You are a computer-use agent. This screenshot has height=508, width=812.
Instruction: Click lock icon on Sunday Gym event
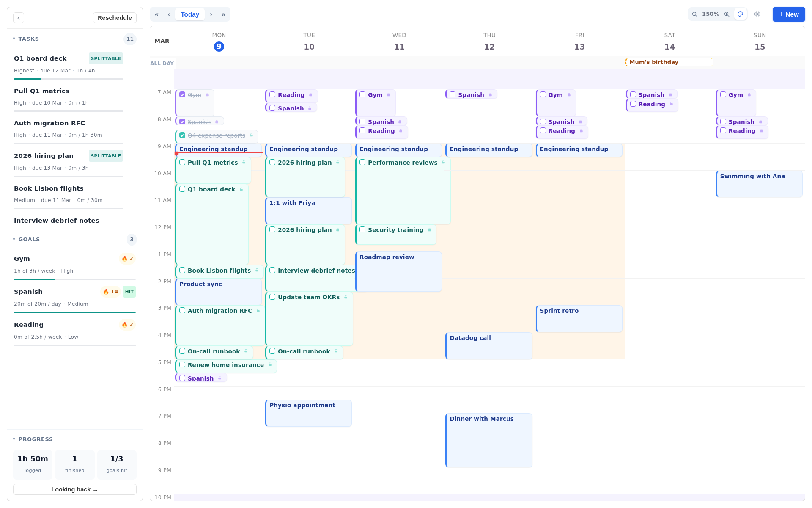[749, 95]
